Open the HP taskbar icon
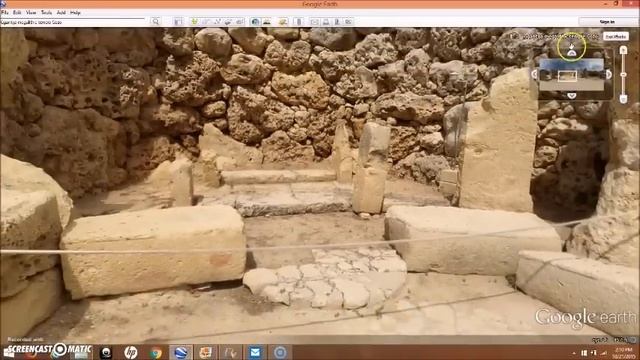The height and width of the screenshot is (360, 640). click(131, 352)
